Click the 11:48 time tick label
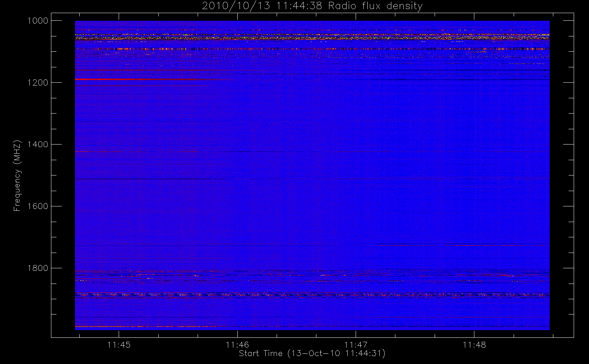Viewport: 589px width, 364px height. [474, 345]
